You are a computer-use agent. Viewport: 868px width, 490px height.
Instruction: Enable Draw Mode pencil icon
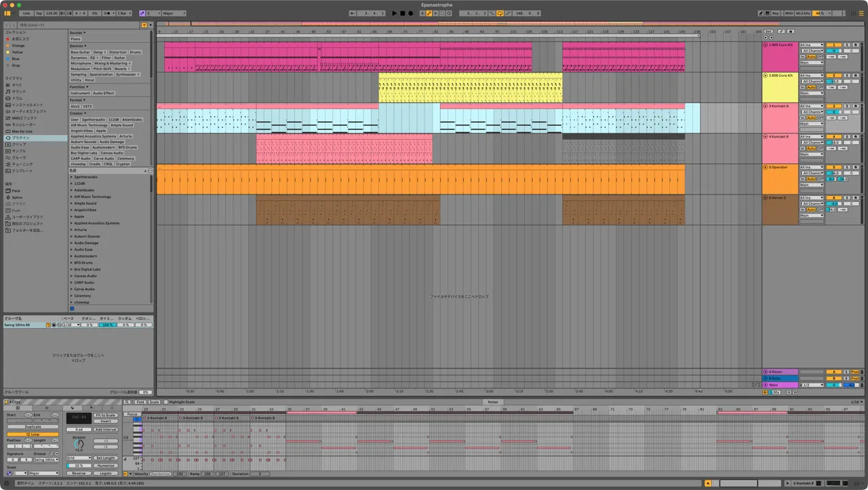tap(760, 13)
